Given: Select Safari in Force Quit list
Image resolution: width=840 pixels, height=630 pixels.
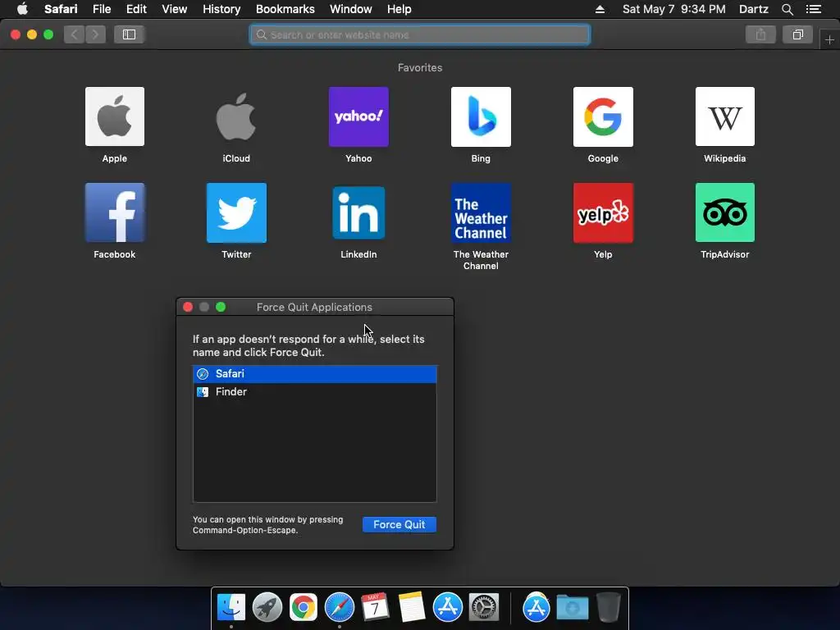Looking at the screenshot, I should (314, 374).
